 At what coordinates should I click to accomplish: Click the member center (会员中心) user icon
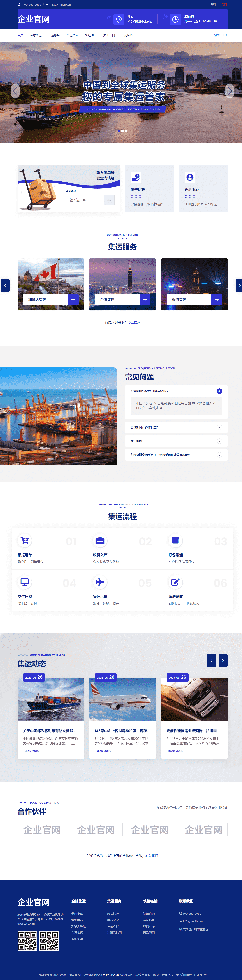190,177
